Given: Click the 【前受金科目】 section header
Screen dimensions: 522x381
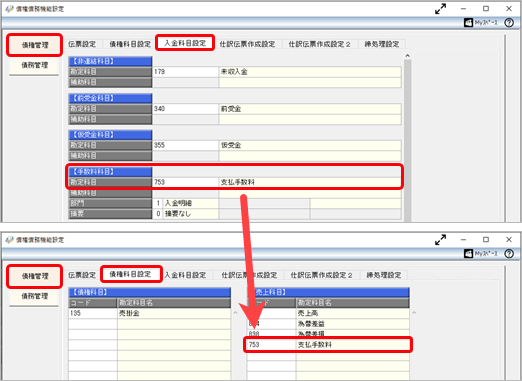Looking at the screenshot, I should (110, 98).
